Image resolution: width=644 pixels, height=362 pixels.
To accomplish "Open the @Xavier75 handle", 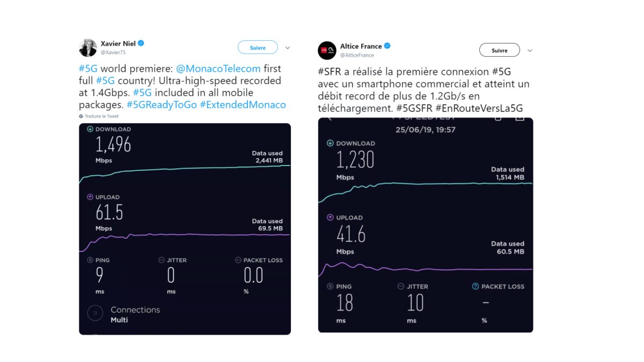I will pyautogui.click(x=113, y=53).
